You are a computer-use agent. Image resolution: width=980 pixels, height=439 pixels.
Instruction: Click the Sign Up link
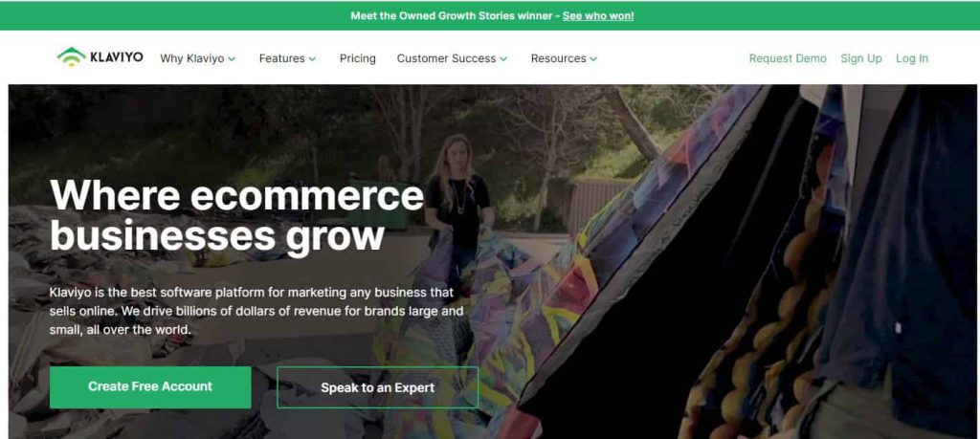coord(861,58)
